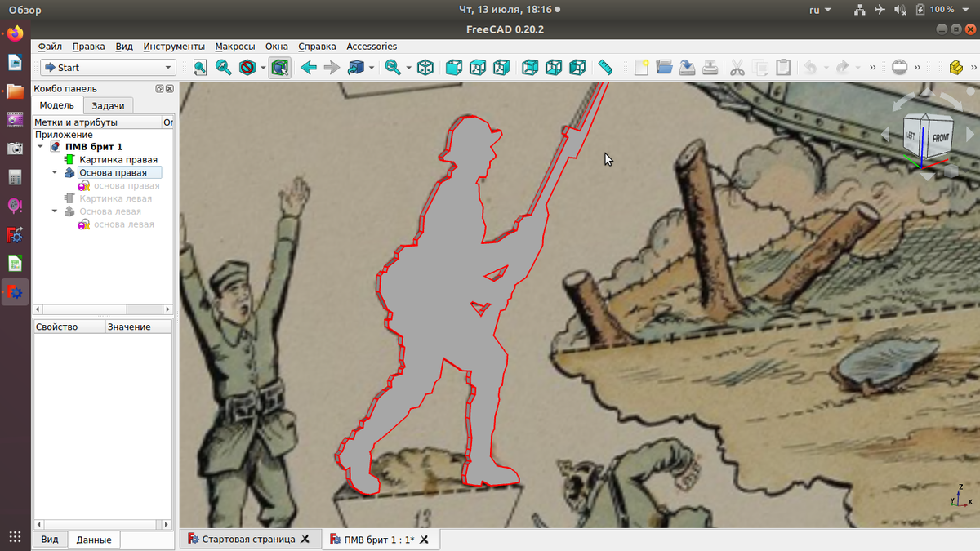The image size is (980, 551).
Task: Set the bottom view cube icon
Action: point(554,68)
